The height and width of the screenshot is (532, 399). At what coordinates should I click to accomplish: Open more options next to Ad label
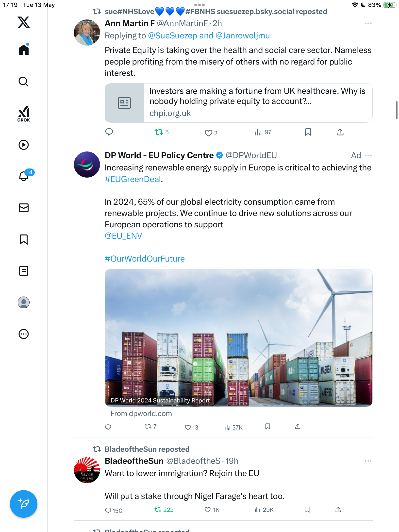(x=368, y=155)
